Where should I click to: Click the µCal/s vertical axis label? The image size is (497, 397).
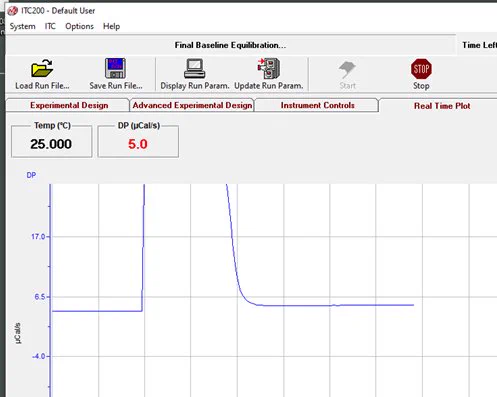pyautogui.click(x=18, y=333)
